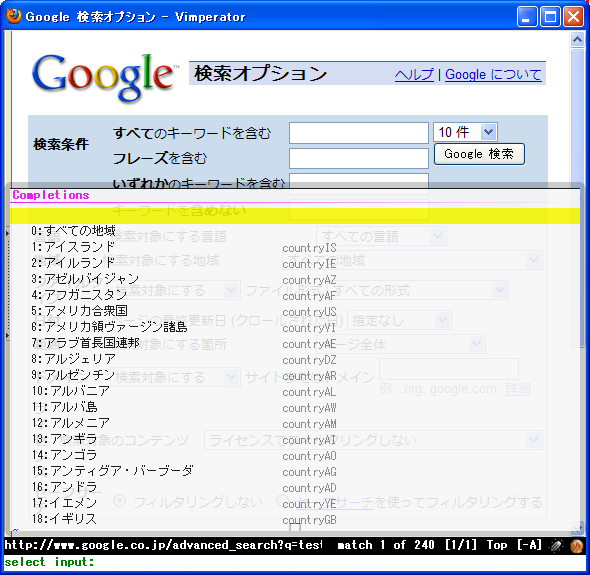This screenshot has height=575, width=590.
Task: Select completion 13:アンギラ
Action: coord(64,439)
